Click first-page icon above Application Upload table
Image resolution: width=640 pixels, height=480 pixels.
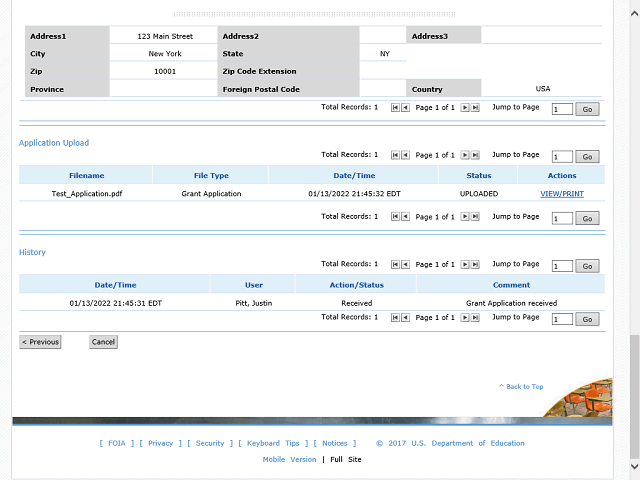point(395,156)
